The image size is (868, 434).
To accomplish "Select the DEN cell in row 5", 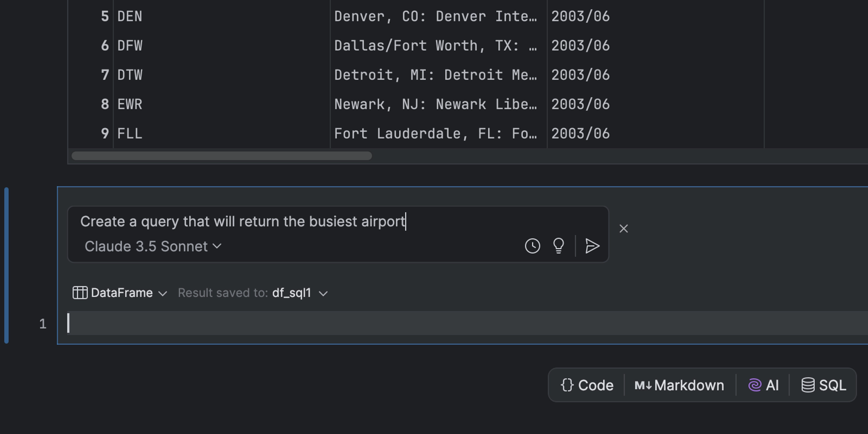I will [x=130, y=17].
